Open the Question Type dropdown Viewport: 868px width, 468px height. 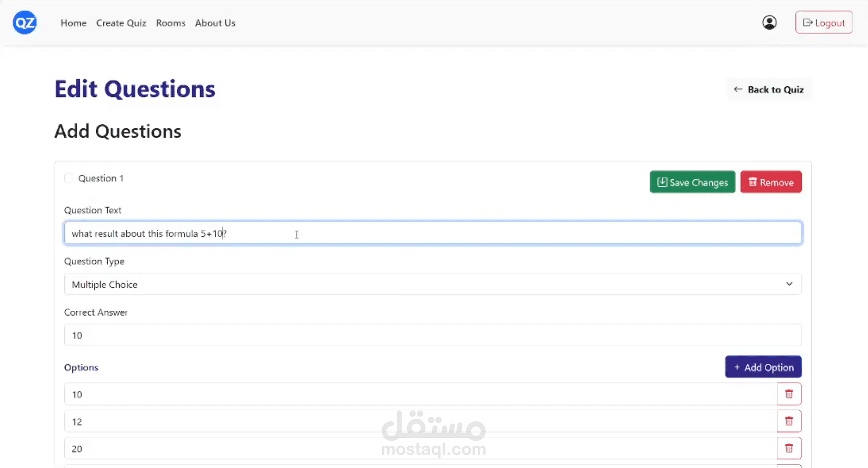pyautogui.click(x=433, y=284)
